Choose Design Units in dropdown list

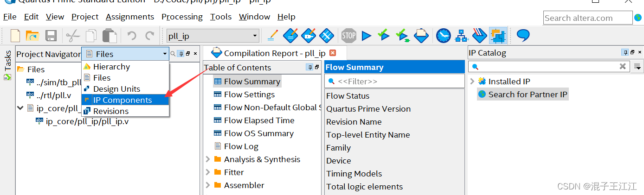point(125,89)
